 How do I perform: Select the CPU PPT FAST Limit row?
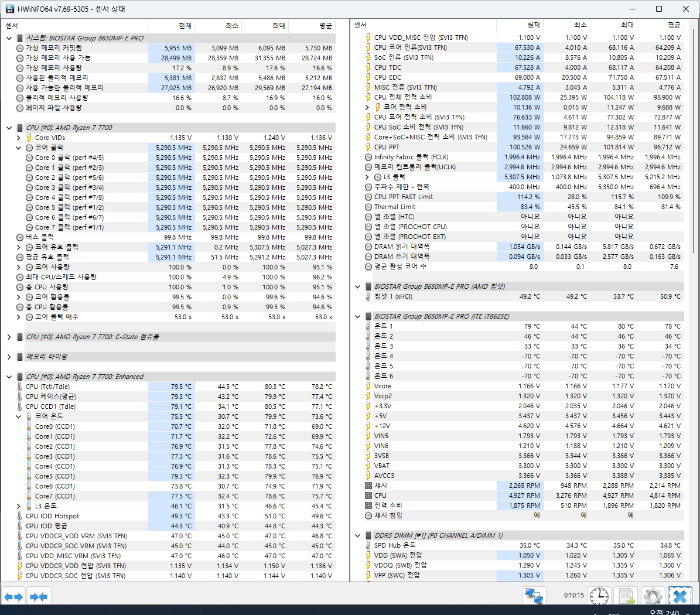(523, 197)
